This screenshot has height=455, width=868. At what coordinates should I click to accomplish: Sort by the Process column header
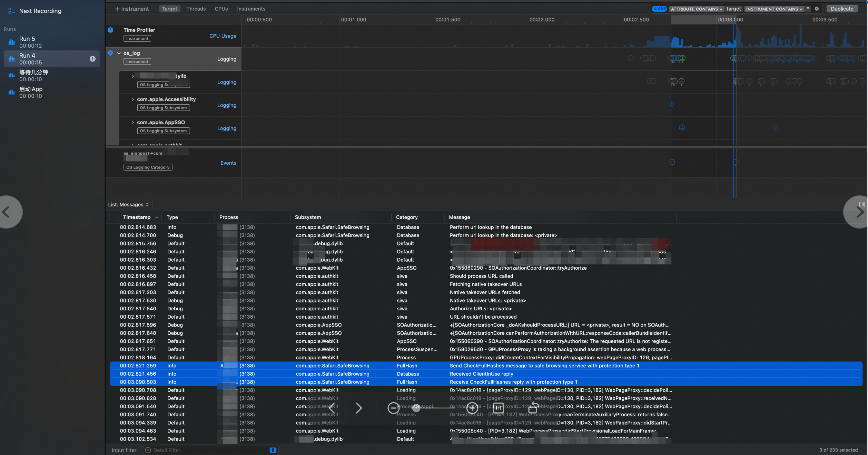pos(229,217)
